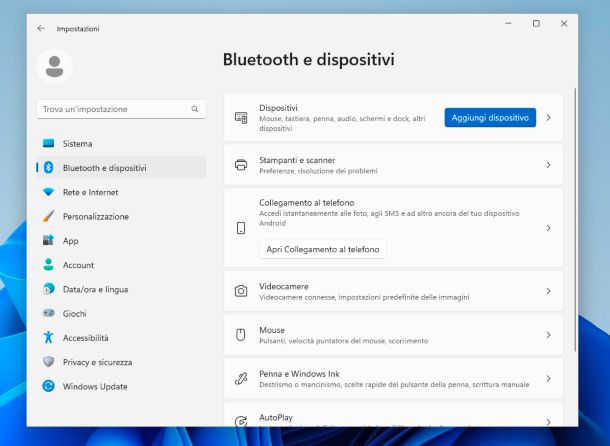This screenshot has height=446, width=610.
Task: Click the Bluetooth e dispositivi page heading
Action: pyautogui.click(x=309, y=60)
